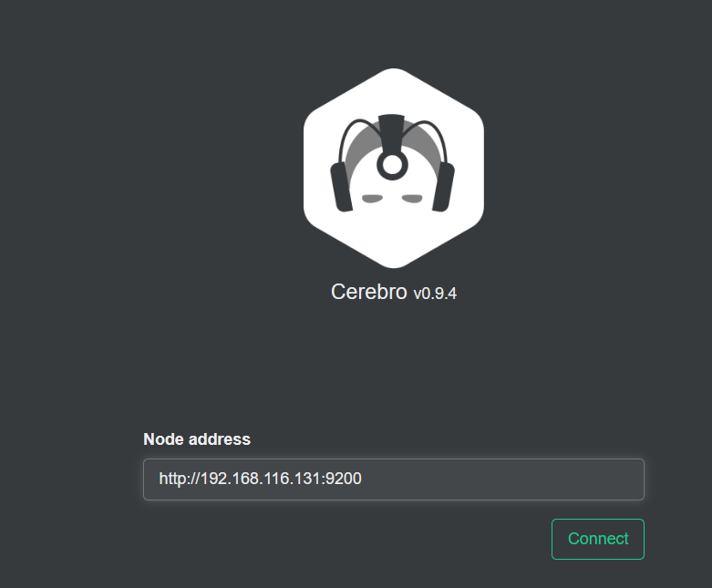Viewport: 712px width, 588px height.
Task: Click the Connect button
Action: point(597,539)
